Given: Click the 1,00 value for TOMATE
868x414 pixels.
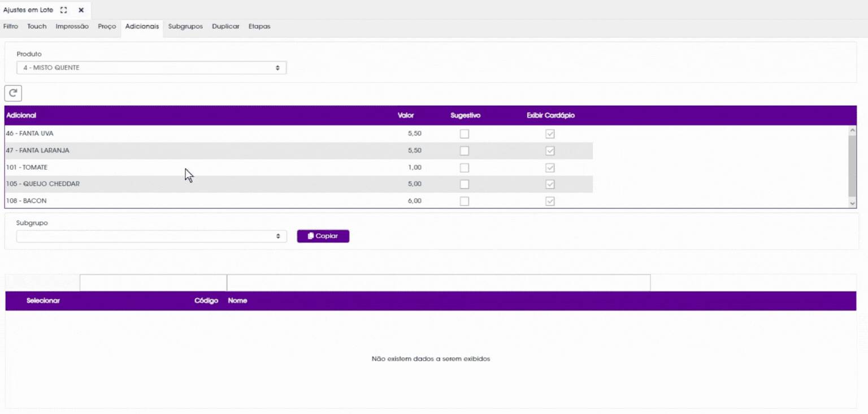Looking at the screenshot, I should pos(414,167).
